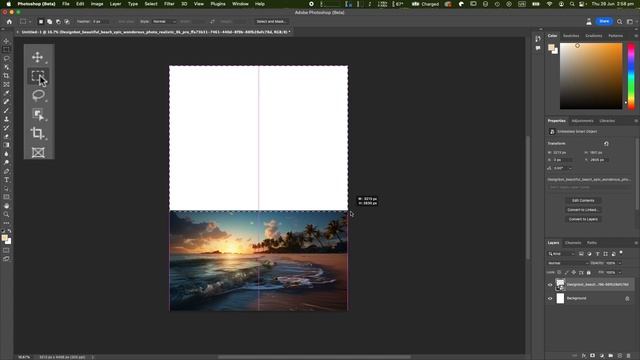Open the Plugins menu

click(218, 4)
